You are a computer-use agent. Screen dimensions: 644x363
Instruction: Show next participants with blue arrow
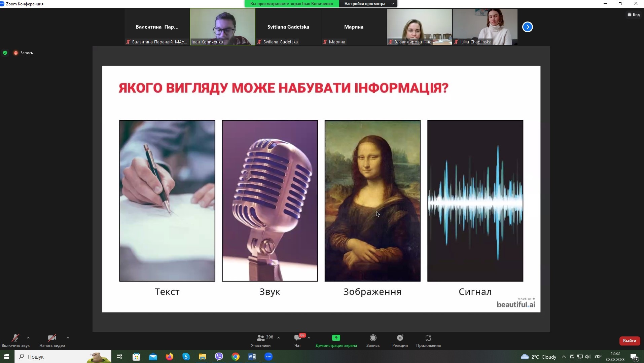click(527, 27)
